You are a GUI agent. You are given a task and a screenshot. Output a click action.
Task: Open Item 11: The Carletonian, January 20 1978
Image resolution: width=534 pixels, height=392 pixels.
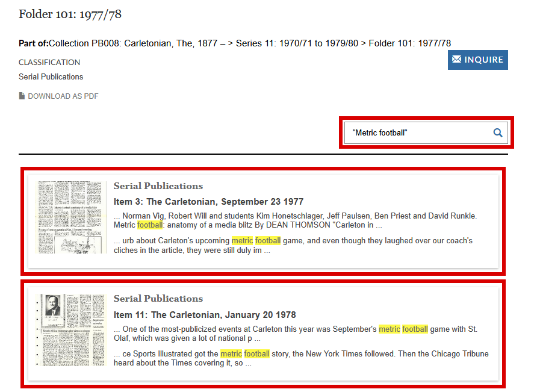205,315
